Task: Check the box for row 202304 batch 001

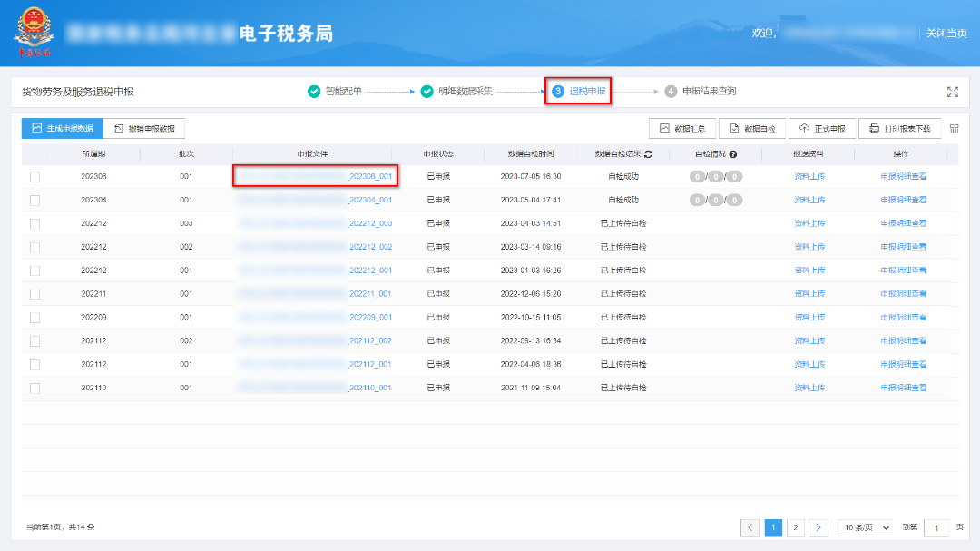Action: tap(35, 200)
